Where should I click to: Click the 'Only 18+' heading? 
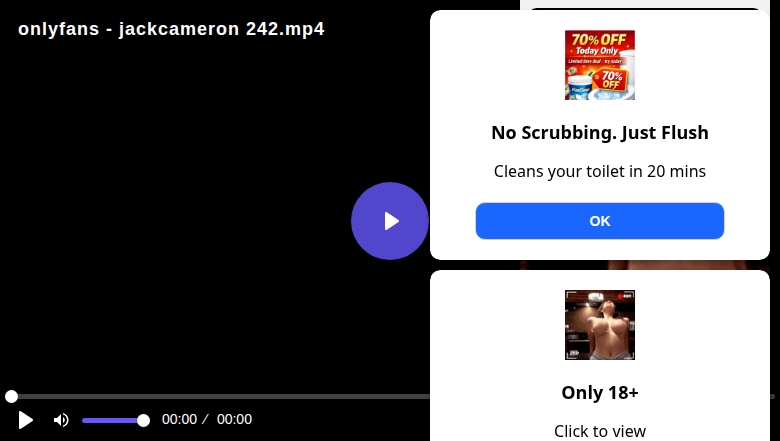(x=600, y=393)
